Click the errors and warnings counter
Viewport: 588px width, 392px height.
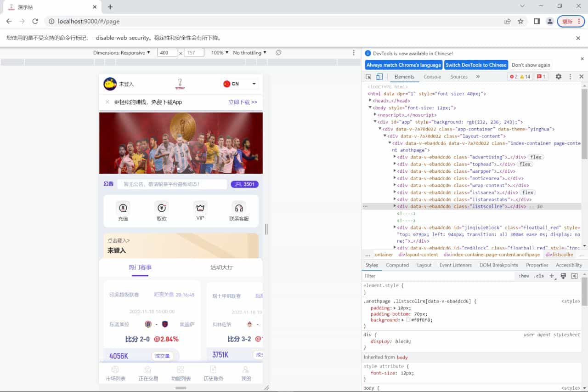coord(520,77)
